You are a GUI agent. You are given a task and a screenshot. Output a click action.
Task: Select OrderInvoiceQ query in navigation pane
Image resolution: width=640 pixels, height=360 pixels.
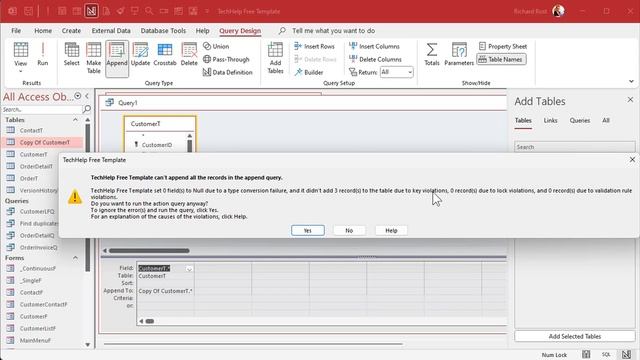(38, 247)
